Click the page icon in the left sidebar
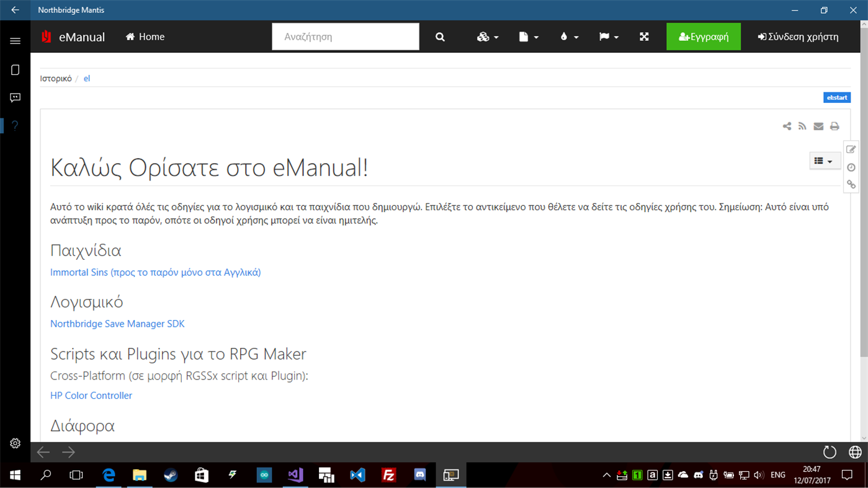The image size is (868, 488). (15, 70)
